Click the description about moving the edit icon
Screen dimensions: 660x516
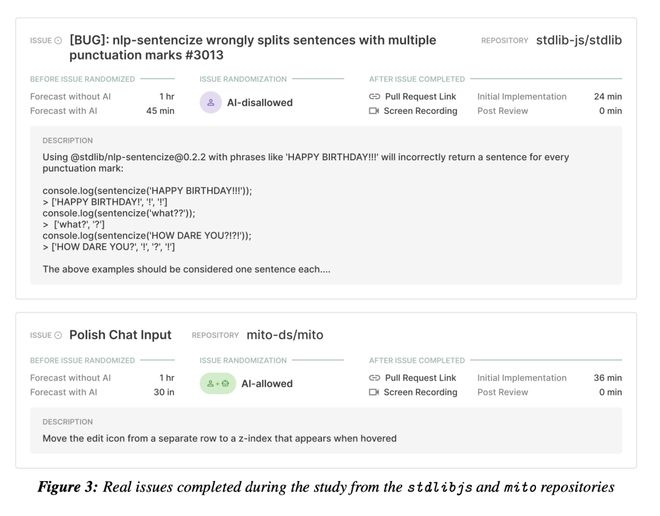219,438
